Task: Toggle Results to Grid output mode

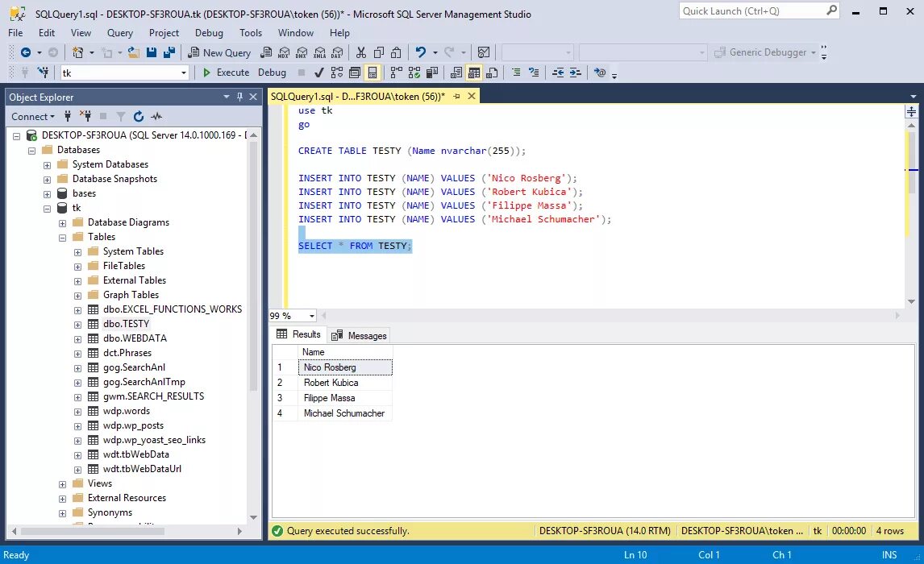Action: tap(474, 73)
